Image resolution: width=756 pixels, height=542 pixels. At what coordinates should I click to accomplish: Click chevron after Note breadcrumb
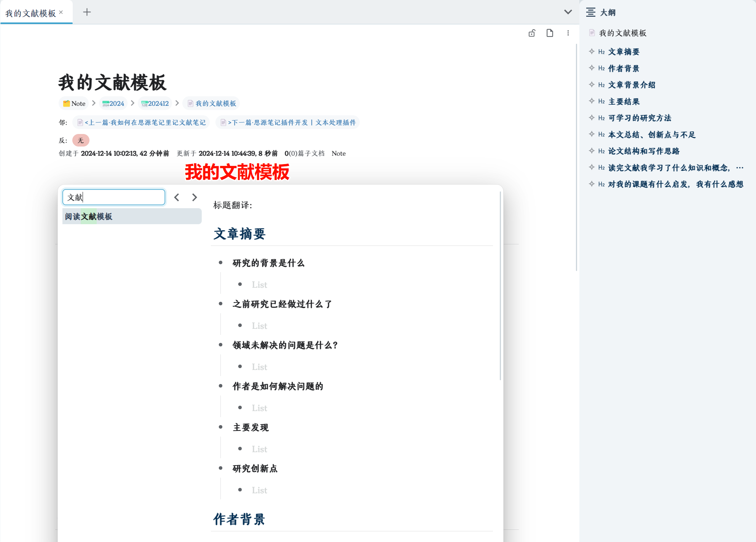click(x=94, y=103)
